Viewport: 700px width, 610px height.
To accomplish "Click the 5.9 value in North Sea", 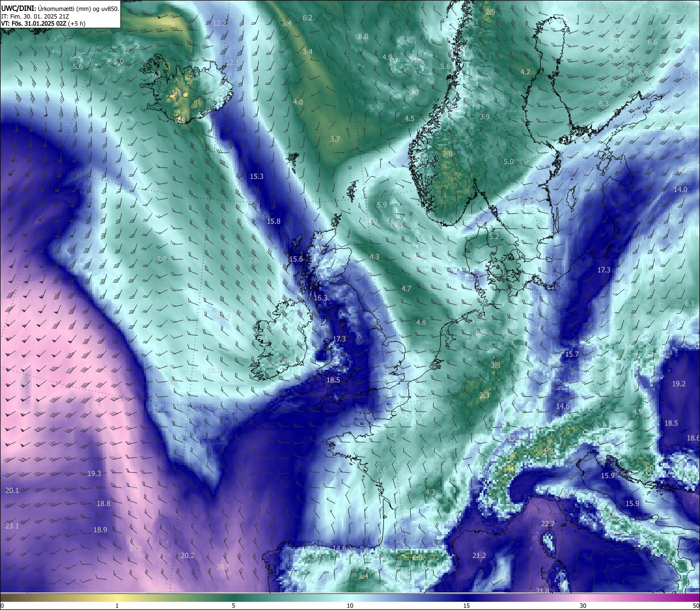I will coord(382,205).
